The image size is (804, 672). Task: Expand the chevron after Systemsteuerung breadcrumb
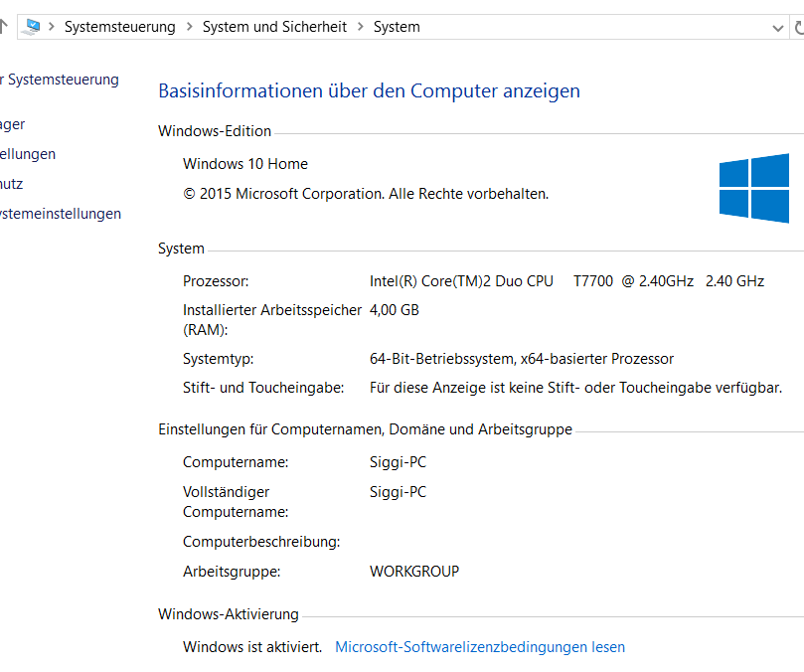189,27
